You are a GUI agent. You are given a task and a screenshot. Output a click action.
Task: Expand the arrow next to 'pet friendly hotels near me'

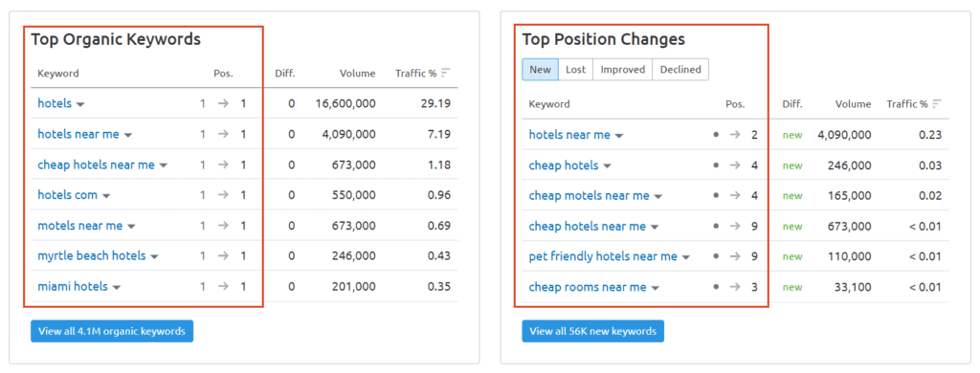[x=685, y=257]
